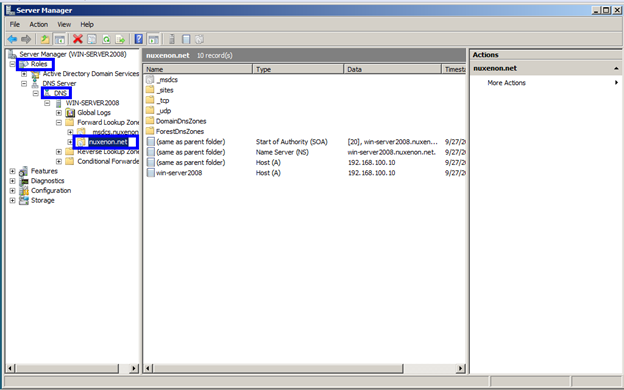
Task: Click the Back arrow toolbar icon
Action: point(12,39)
